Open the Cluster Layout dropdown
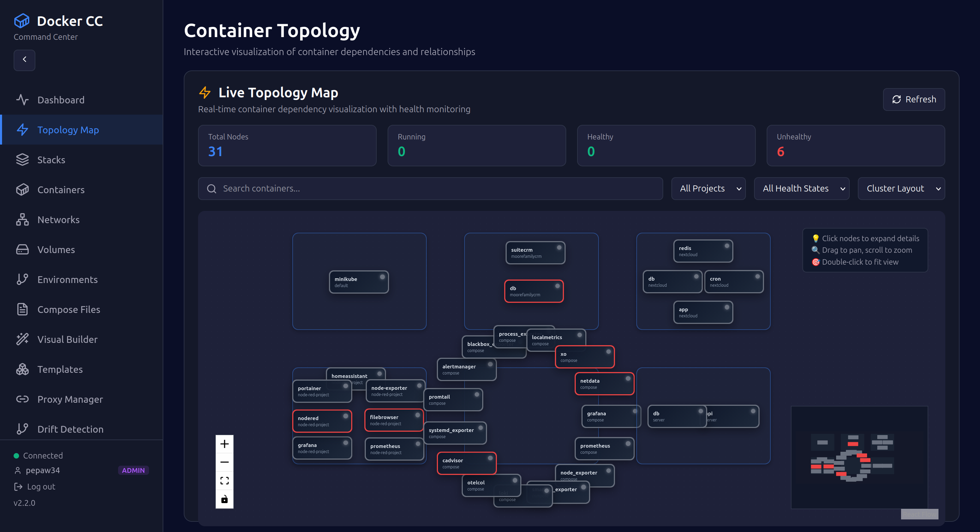 point(901,188)
